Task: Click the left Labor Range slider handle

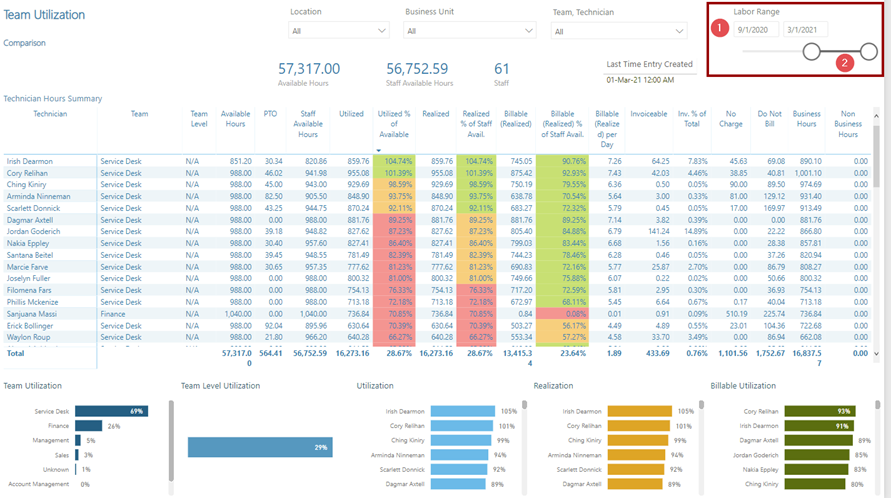Action: tap(812, 51)
